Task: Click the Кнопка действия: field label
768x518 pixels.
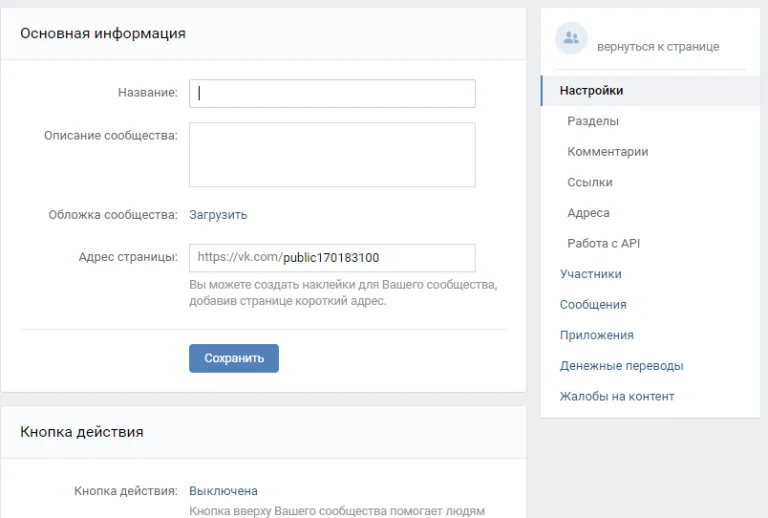Action: [x=126, y=491]
